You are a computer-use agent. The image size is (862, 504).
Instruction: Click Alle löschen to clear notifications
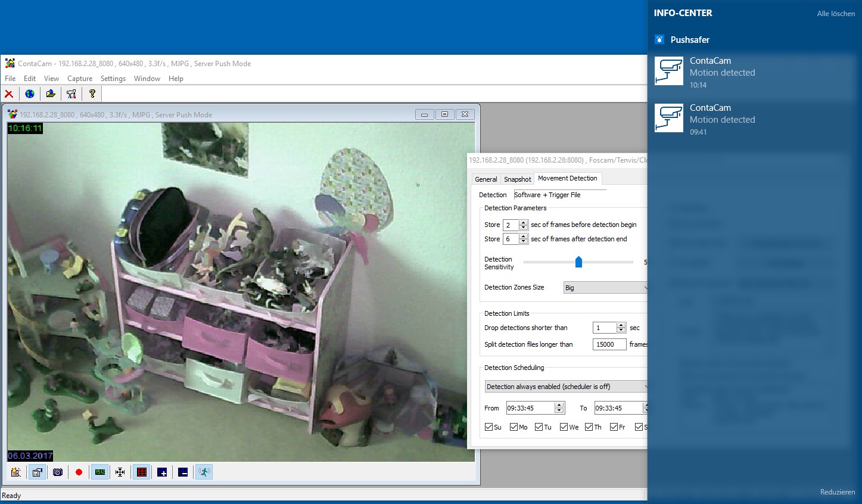click(836, 13)
